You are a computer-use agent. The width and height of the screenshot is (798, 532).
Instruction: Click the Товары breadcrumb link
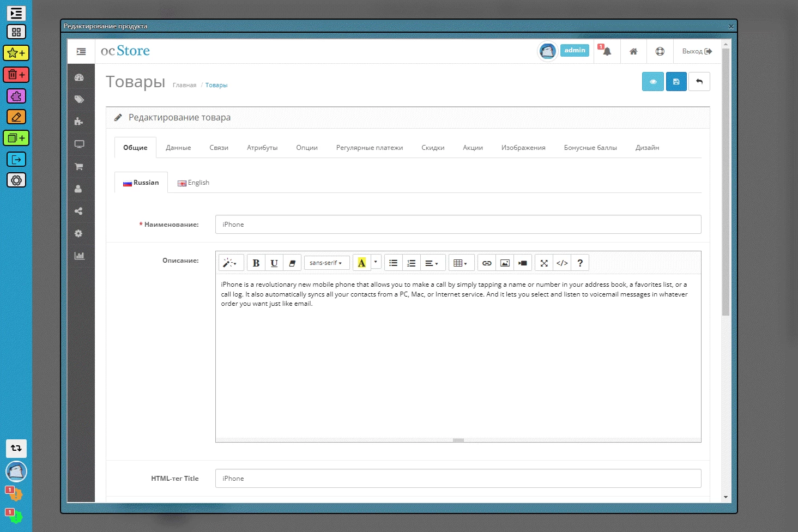(216, 85)
